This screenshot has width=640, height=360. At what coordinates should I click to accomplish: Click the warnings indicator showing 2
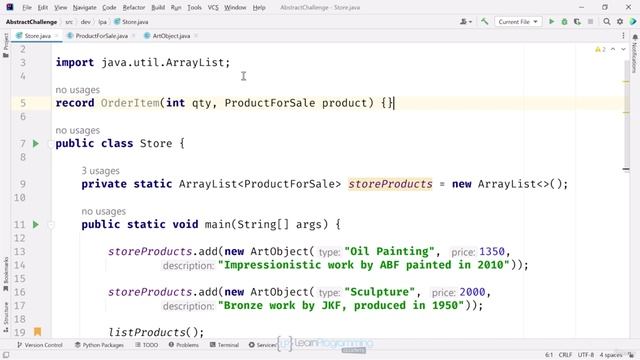(600, 49)
